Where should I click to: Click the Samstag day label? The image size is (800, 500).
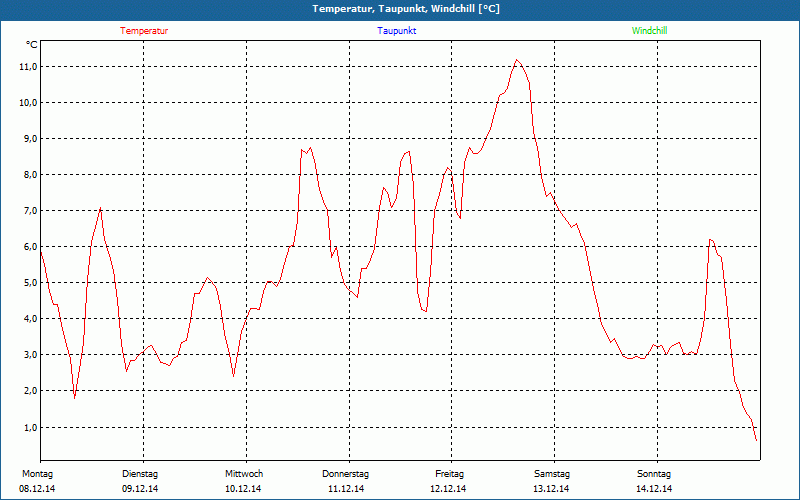[552, 474]
